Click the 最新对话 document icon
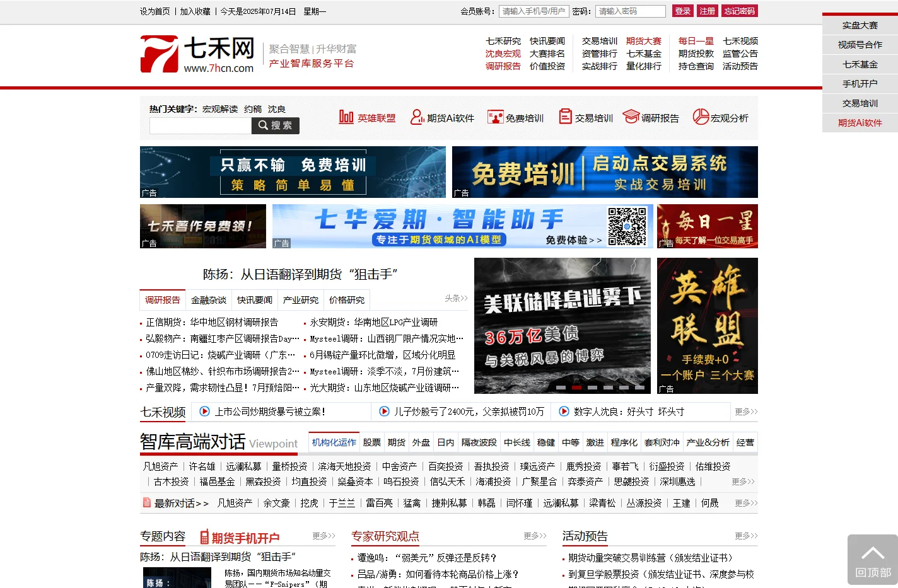 147,503
